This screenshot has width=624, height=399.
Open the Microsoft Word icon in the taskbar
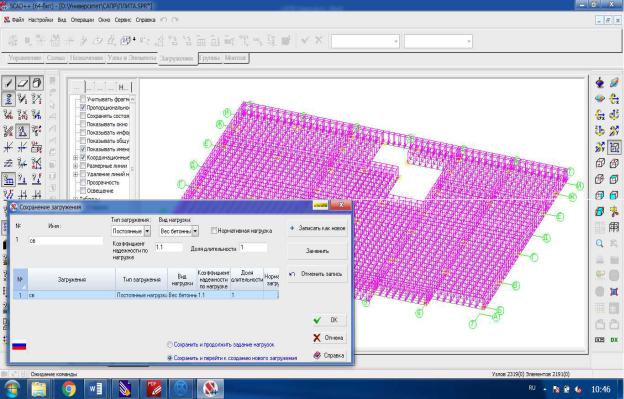click(x=95, y=389)
